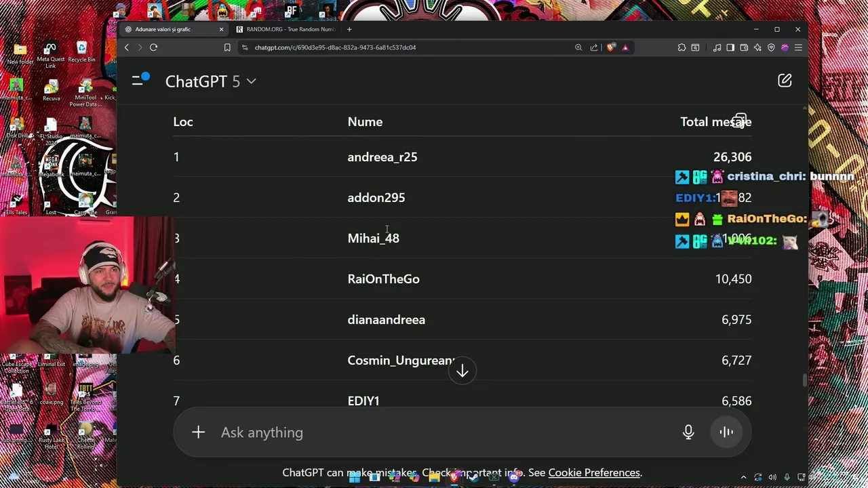The height and width of the screenshot is (488, 868).
Task: Open the Cookie Preferences link
Action: point(594,472)
